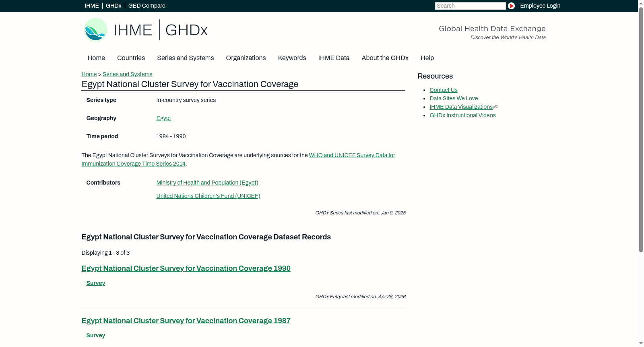644x347 pixels.
Task: Select Keywords in the navigation bar
Action: tap(292, 58)
